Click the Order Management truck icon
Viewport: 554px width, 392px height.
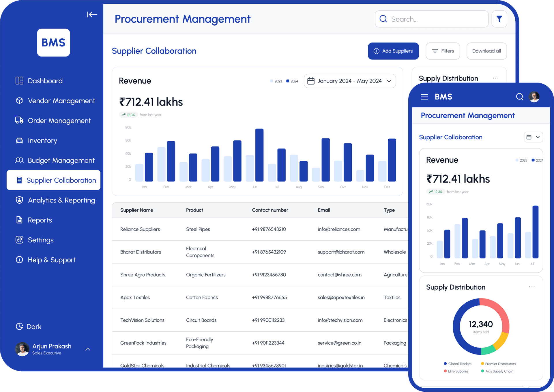[19, 121]
